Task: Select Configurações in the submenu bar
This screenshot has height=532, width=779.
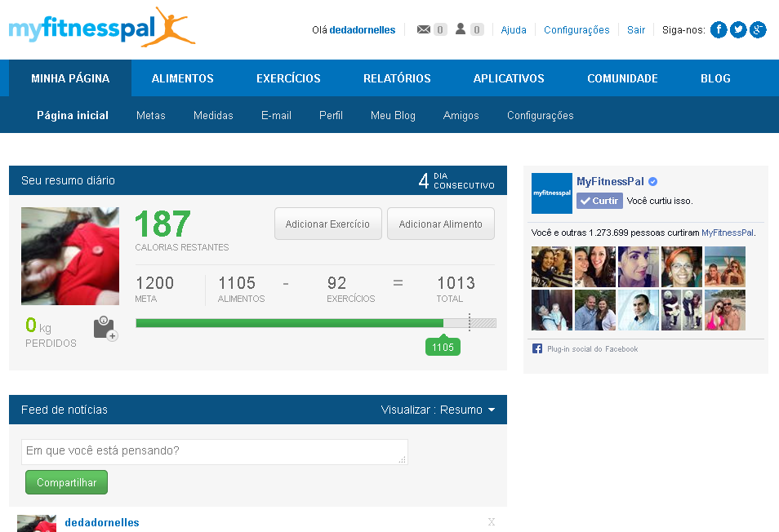Action: tap(540, 115)
